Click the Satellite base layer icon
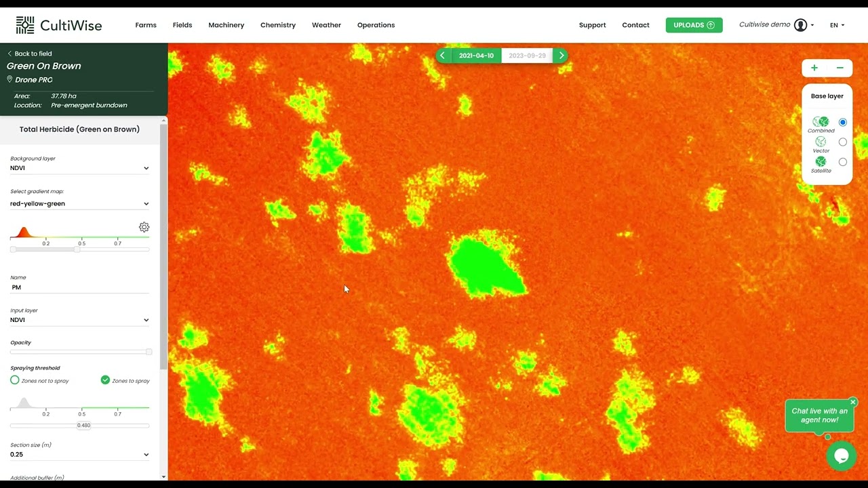The image size is (868, 488). tap(821, 161)
